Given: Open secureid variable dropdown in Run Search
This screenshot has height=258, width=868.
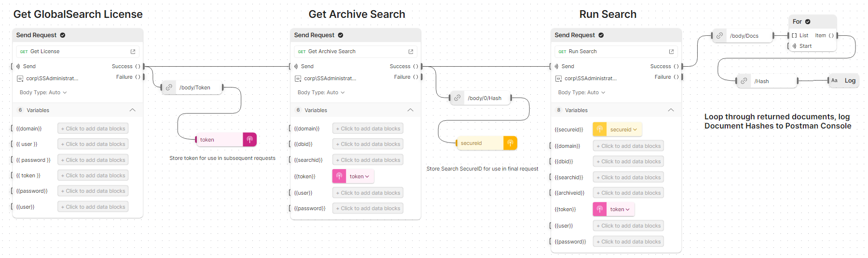Looking at the screenshot, I should [623, 129].
